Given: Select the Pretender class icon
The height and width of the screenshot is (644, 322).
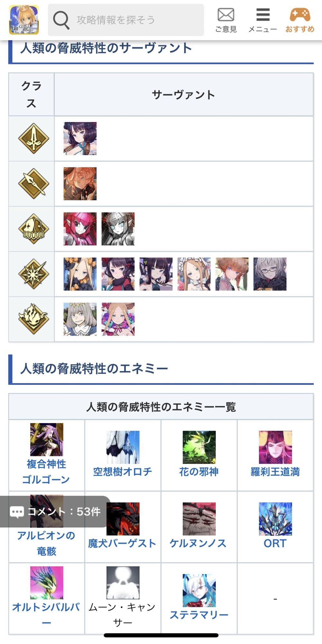Looking at the screenshot, I should pyautogui.click(x=33, y=319).
